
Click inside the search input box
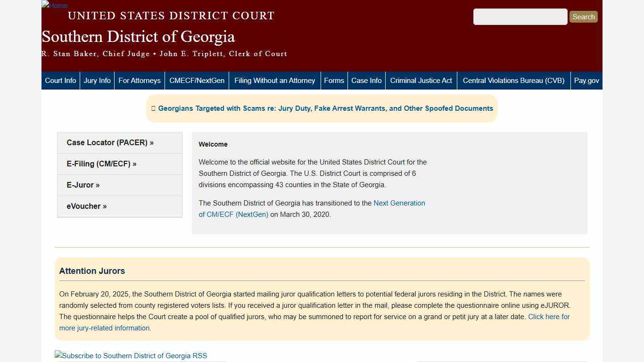click(520, 16)
